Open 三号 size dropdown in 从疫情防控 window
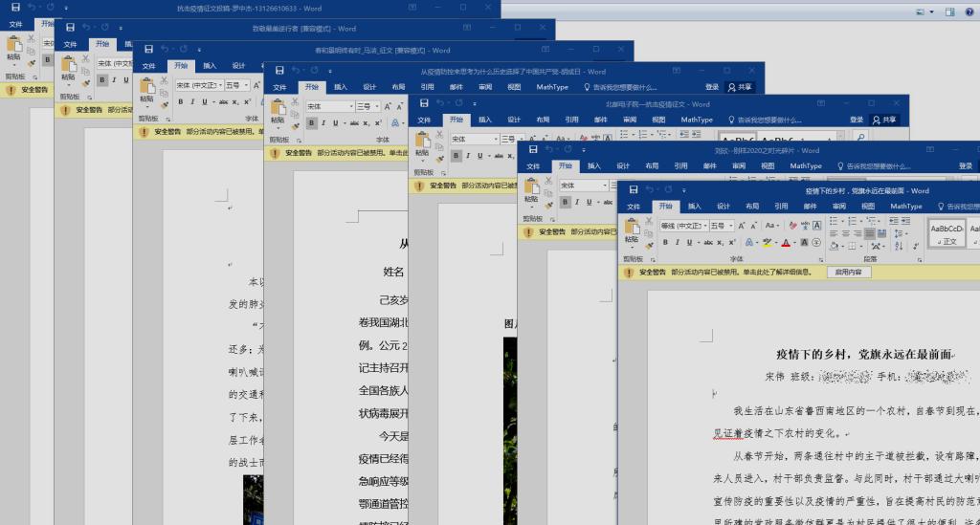This screenshot has height=525, width=980. [377, 106]
